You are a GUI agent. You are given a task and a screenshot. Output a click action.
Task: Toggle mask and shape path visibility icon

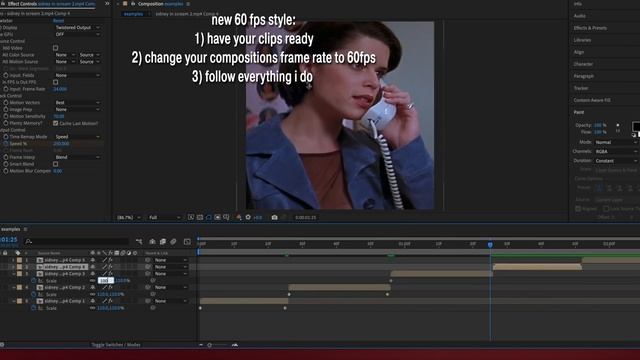click(x=209, y=218)
